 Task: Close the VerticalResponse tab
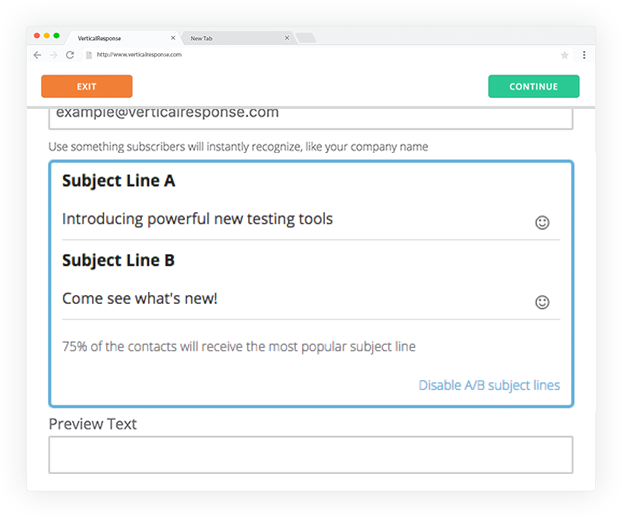(173, 38)
